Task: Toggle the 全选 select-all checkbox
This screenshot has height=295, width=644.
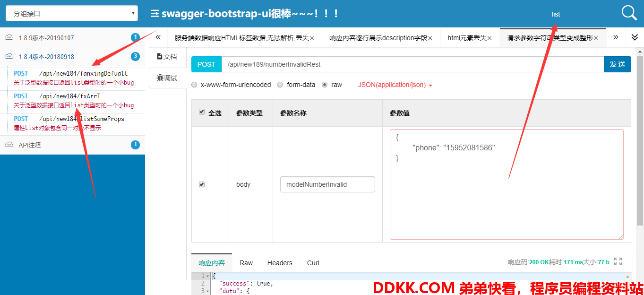Action: [202, 112]
